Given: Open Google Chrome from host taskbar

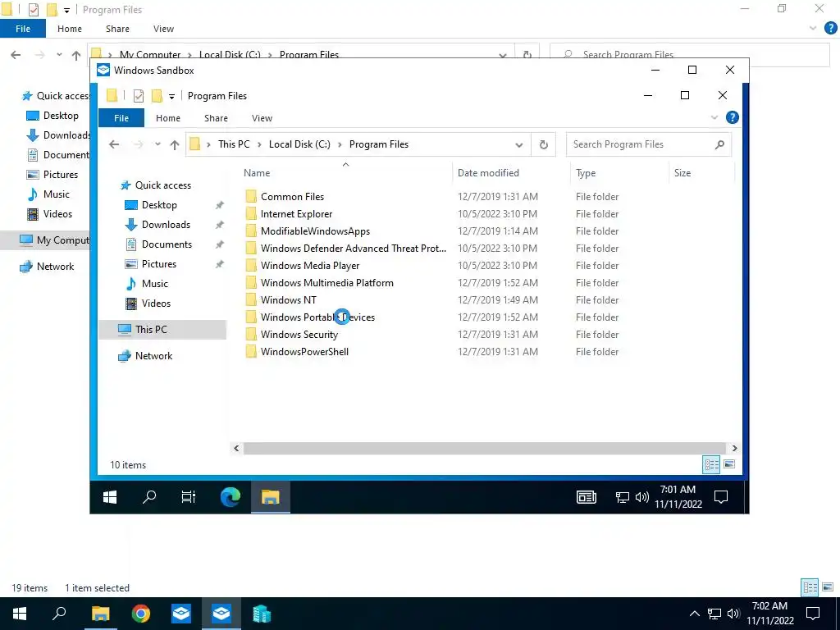Looking at the screenshot, I should coord(141,614).
